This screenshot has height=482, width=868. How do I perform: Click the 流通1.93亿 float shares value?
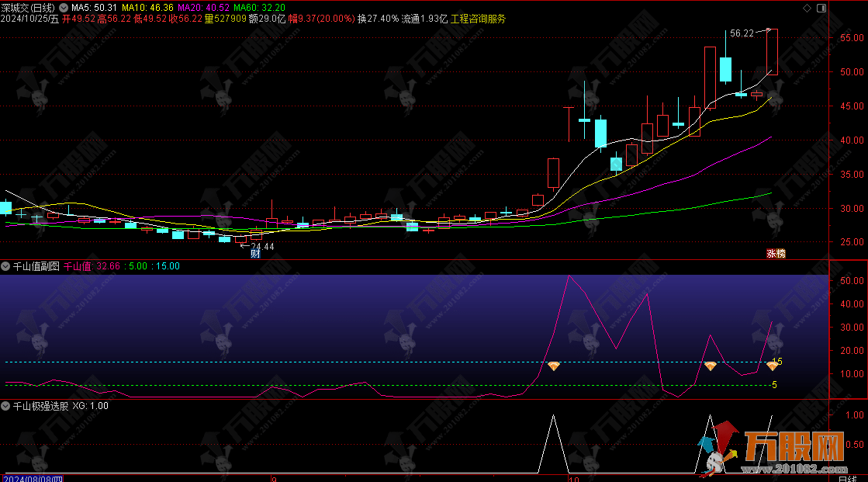point(424,19)
